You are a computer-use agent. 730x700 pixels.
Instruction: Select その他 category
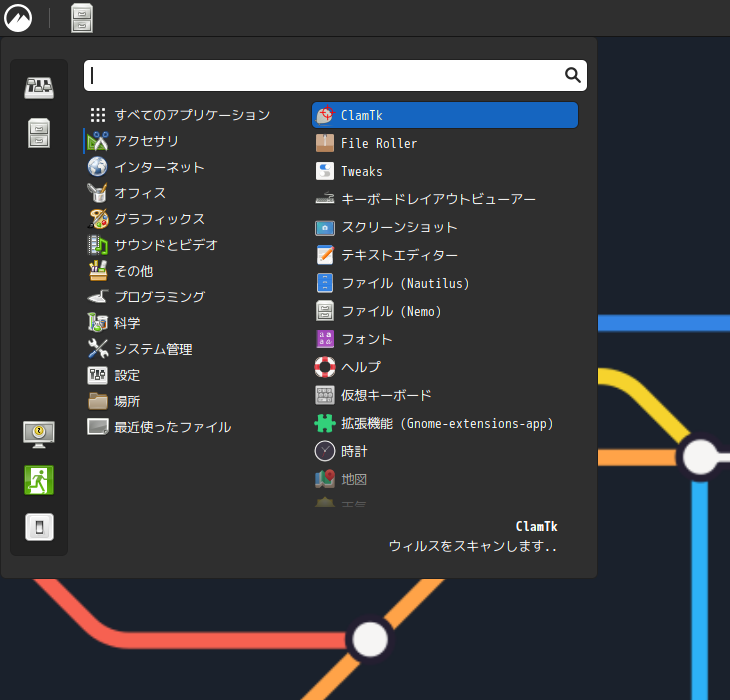click(x=193, y=271)
